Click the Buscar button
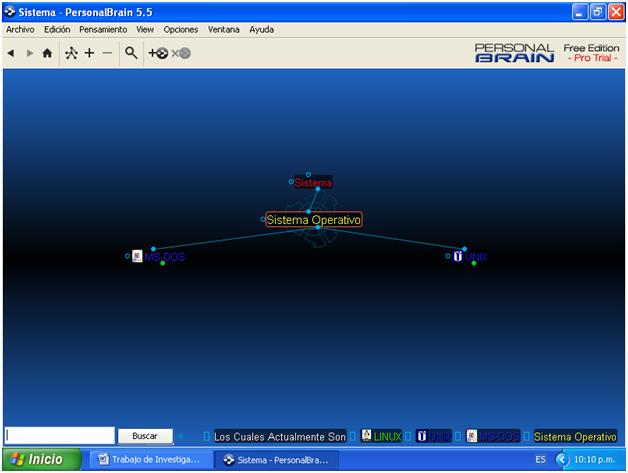Viewport: 628px width, 473px height. tap(145, 436)
